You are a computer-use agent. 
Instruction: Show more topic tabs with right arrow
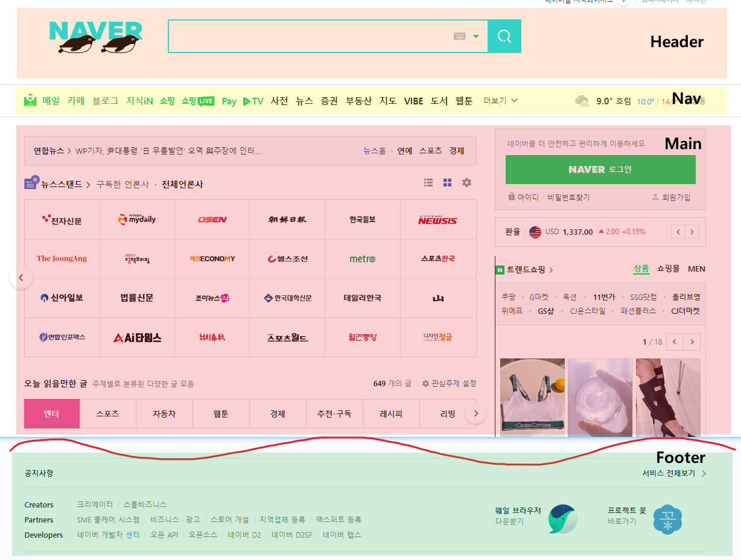pos(475,413)
